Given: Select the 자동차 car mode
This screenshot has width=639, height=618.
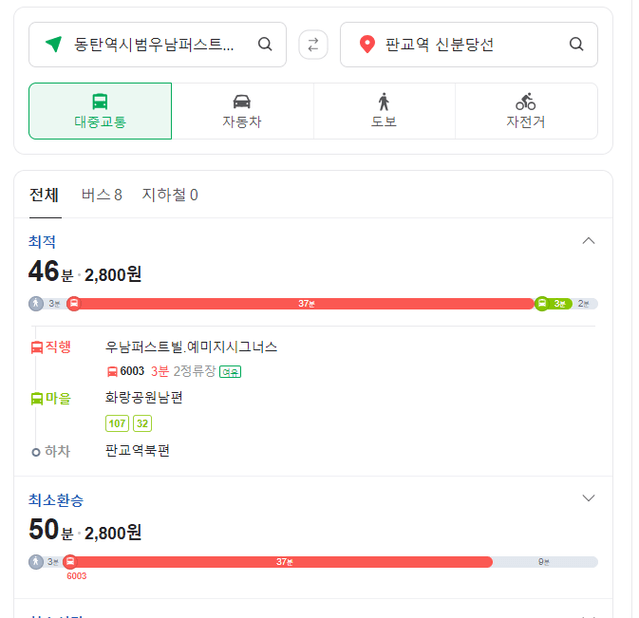Looking at the screenshot, I should click(242, 111).
